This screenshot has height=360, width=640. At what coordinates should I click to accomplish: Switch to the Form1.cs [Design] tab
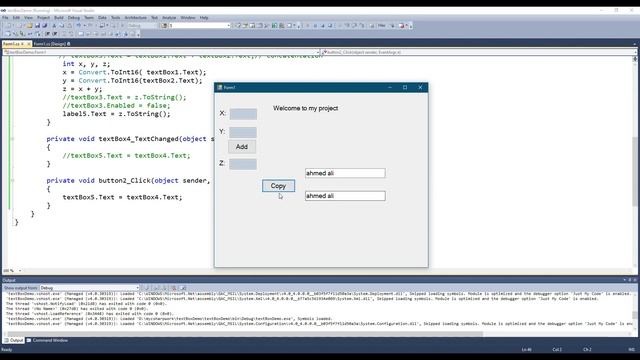coord(51,44)
